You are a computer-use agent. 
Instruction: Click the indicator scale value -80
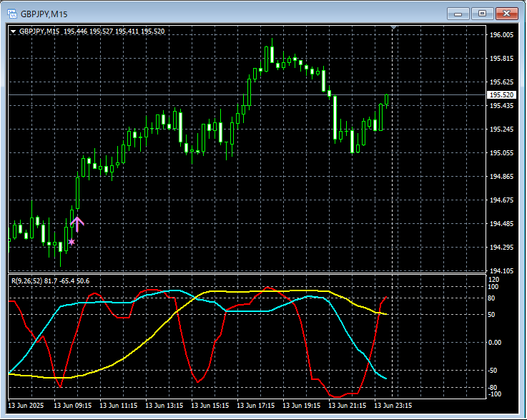pyautogui.click(x=493, y=387)
